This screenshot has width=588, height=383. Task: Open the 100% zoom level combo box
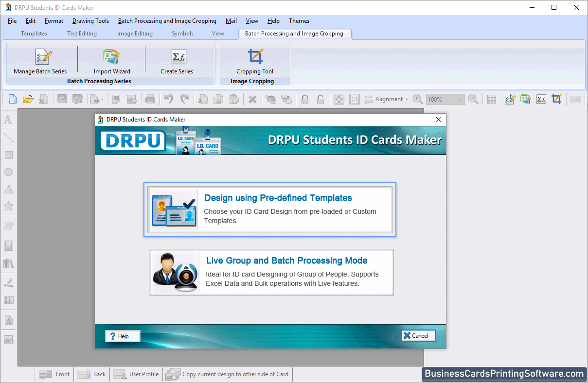(445, 99)
